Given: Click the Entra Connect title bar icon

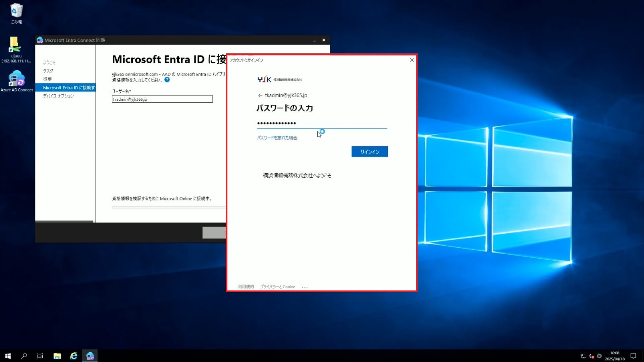Looking at the screenshot, I should tap(40, 40).
